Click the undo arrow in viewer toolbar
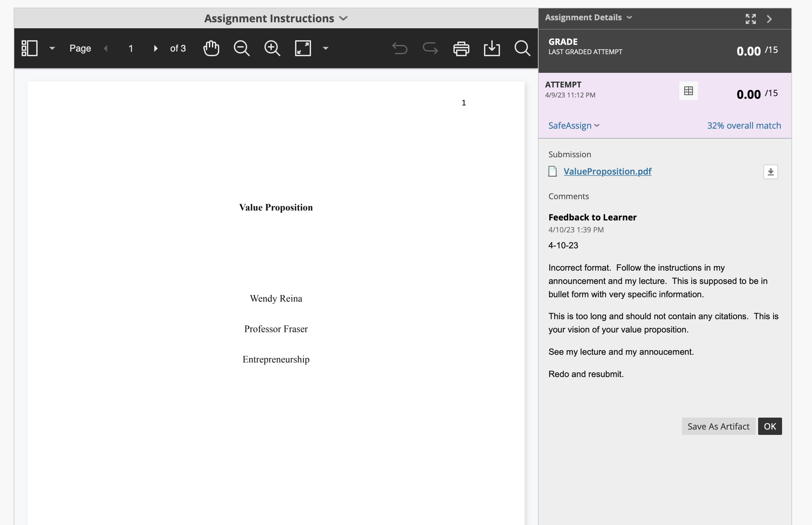This screenshot has height=525, width=812. click(400, 49)
